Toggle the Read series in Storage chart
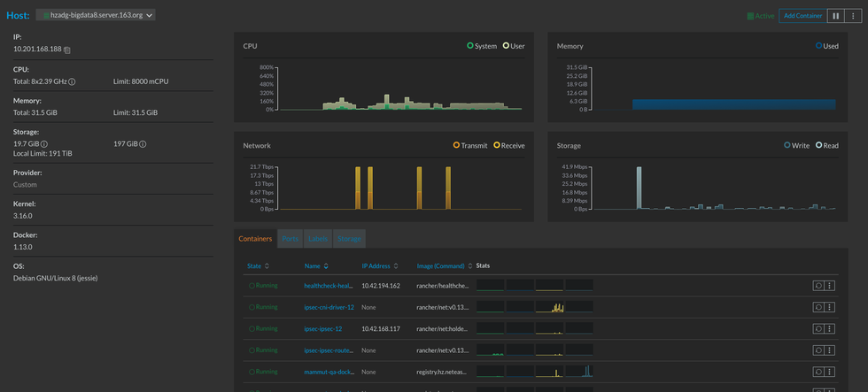868x392 pixels. 827,145
